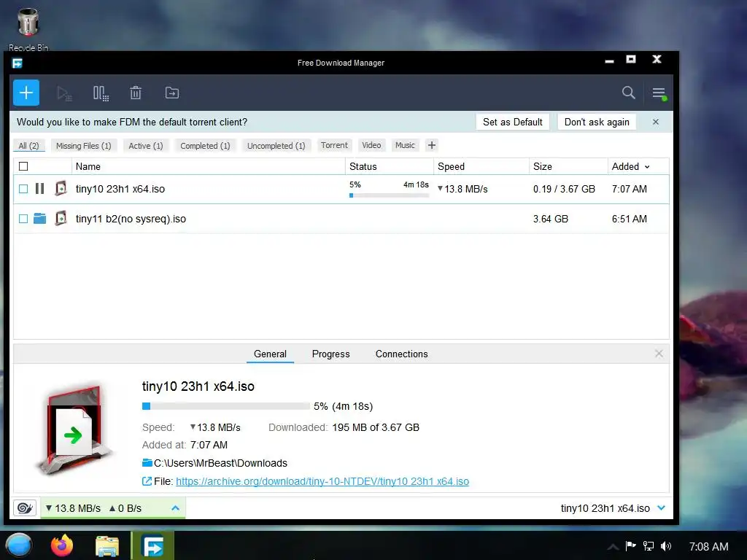Click the Speed column header
747x560 pixels.
(x=481, y=166)
